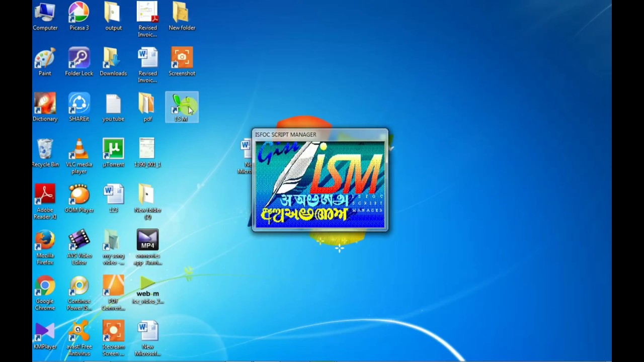Select the New folder icon in the top row
This screenshot has height=362, width=644.
(182, 17)
